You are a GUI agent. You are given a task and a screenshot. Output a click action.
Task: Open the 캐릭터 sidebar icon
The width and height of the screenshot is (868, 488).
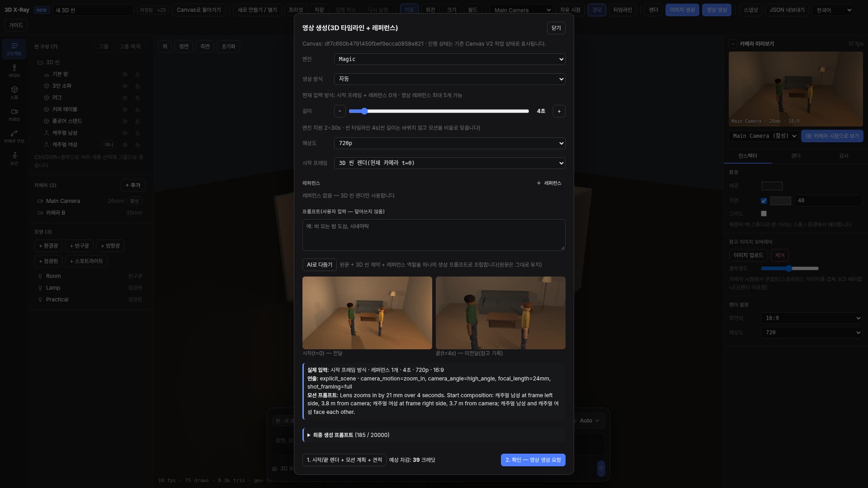click(14, 71)
